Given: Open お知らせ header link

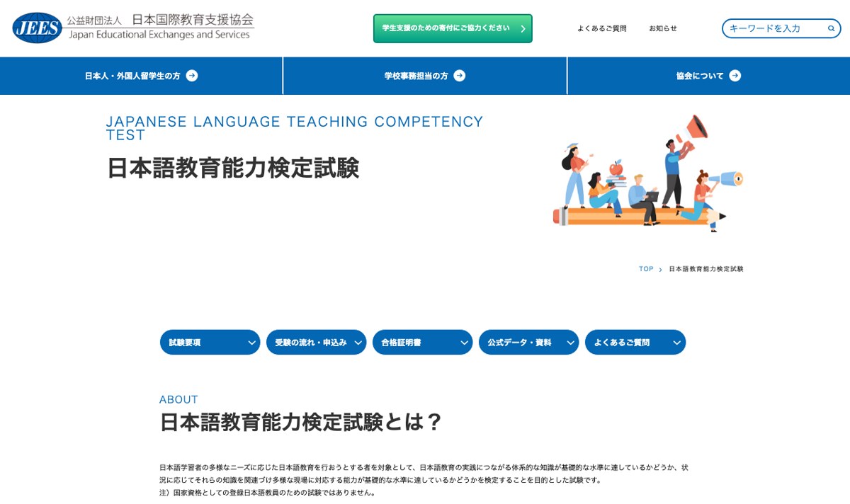Looking at the screenshot, I should point(663,29).
